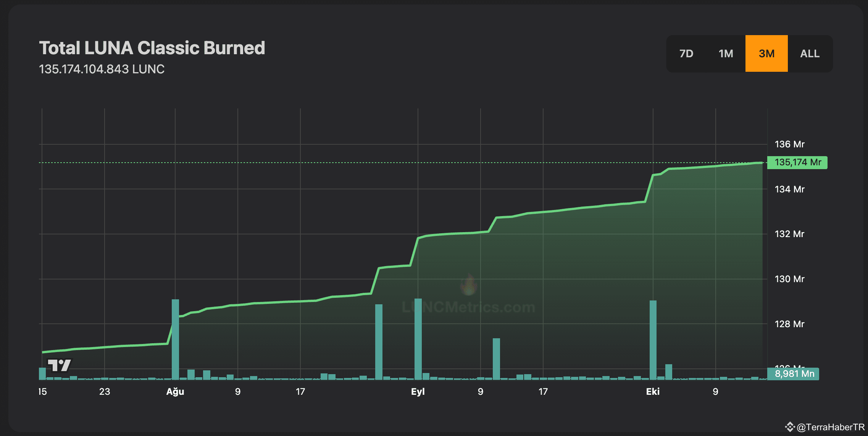Switch to the 7D time range
The image size is (868, 436).
coord(686,53)
